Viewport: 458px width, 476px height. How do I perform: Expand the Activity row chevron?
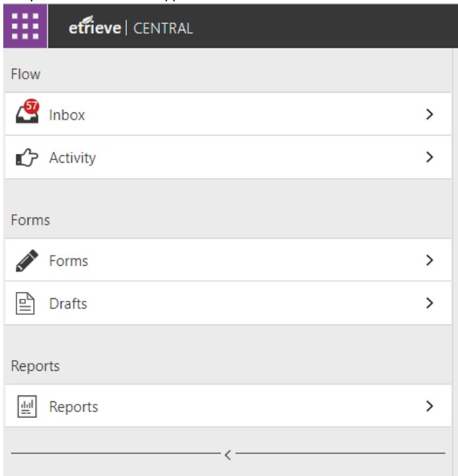(x=429, y=157)
